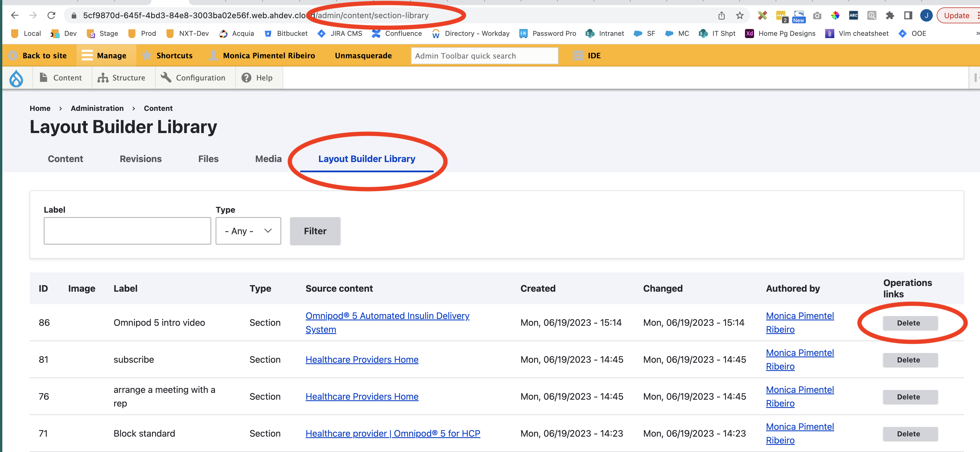
Task: Open the Confluence bookmark
Action: [397, 34]
